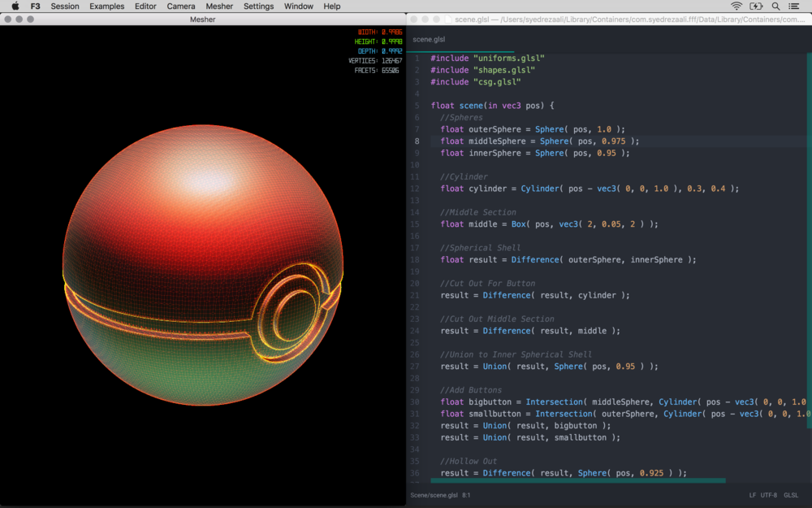Open the F3 application menu

click(x=35, y=6)
